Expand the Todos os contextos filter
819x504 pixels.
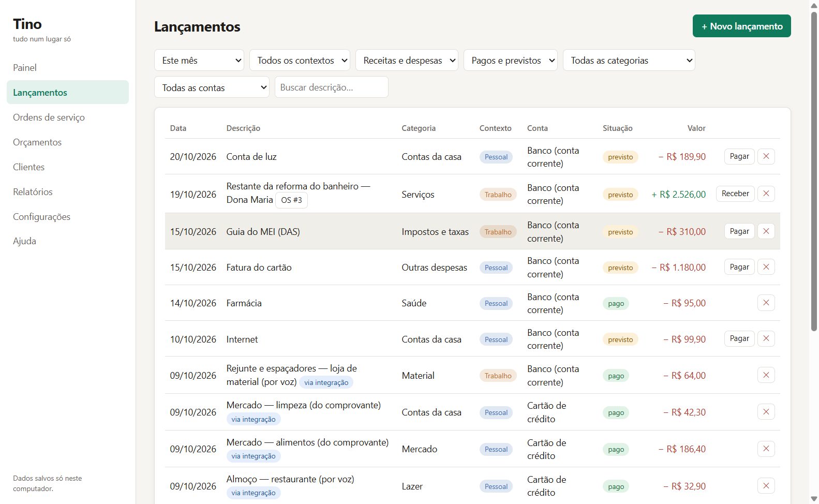[x=300, y=60]
